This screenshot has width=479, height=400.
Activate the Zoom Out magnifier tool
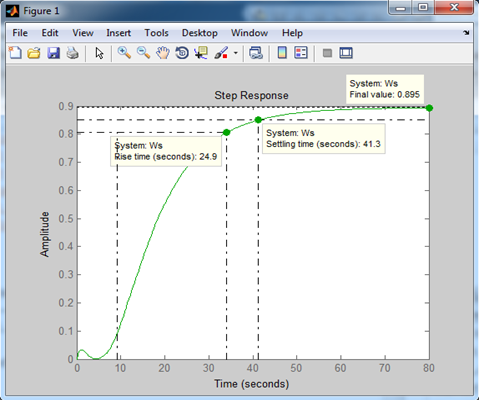(143, 53)
